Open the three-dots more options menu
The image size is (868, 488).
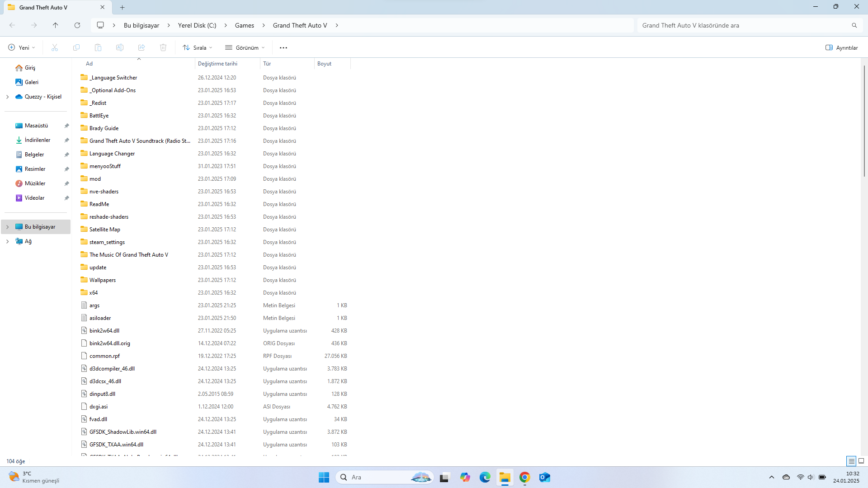283,47
